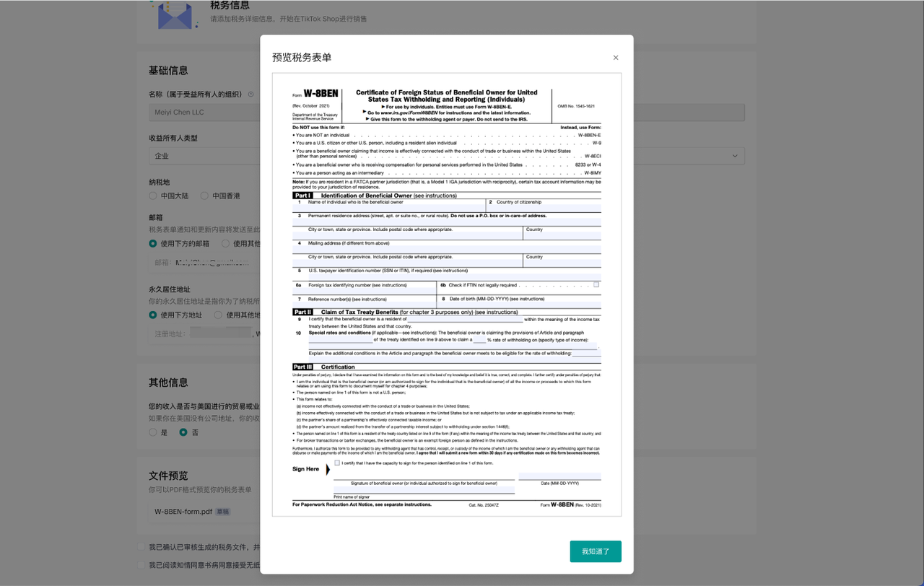The height and width of the screenshot is (586, 924).
Task: Click the Sign Here label on the form
Action: [x=305, y=469]
